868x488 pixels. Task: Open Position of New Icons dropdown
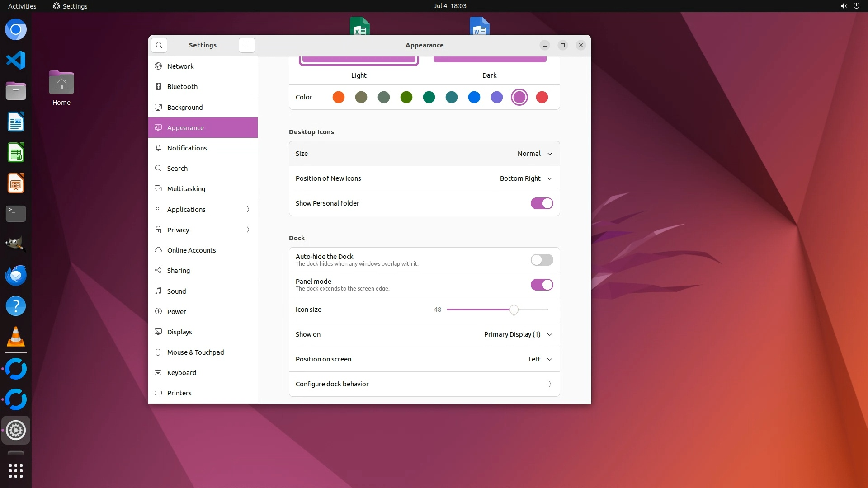tap(526, 178)
